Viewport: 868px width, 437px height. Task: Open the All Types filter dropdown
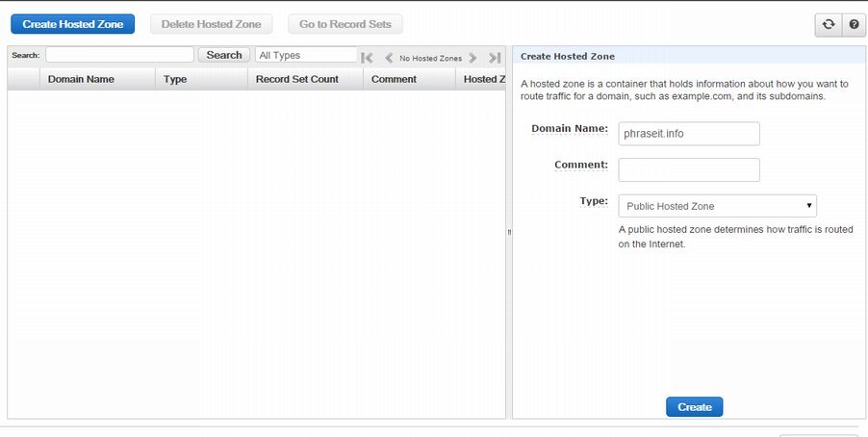coord(306,56)
